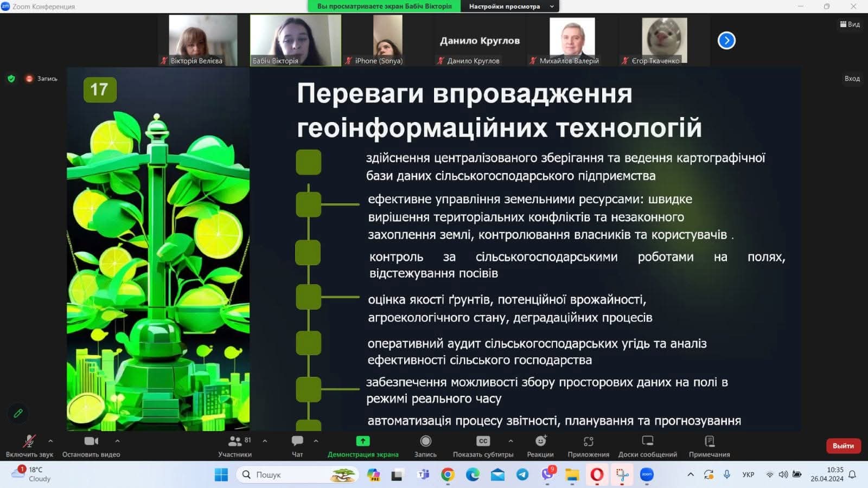
Task: Open the Чат chat panel
Action: (x=297, y=446)
